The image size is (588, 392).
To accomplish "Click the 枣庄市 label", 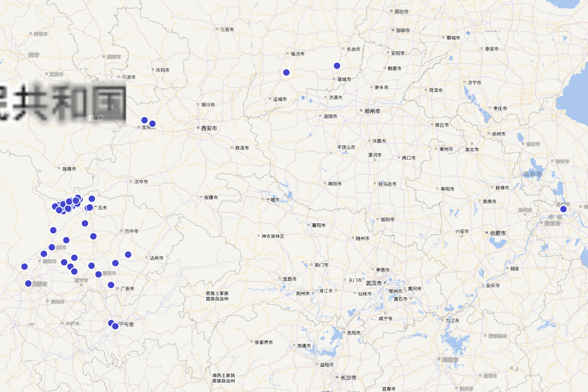I will pos(500,108).
